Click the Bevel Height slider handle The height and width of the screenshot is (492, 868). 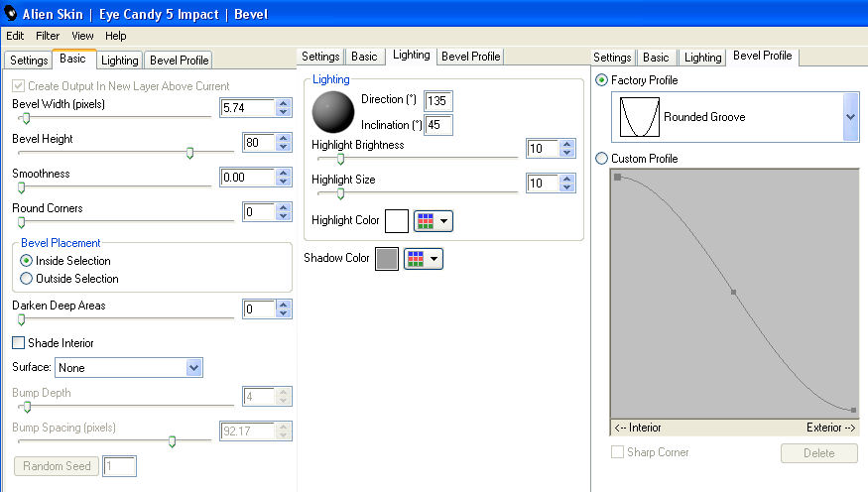189,153
